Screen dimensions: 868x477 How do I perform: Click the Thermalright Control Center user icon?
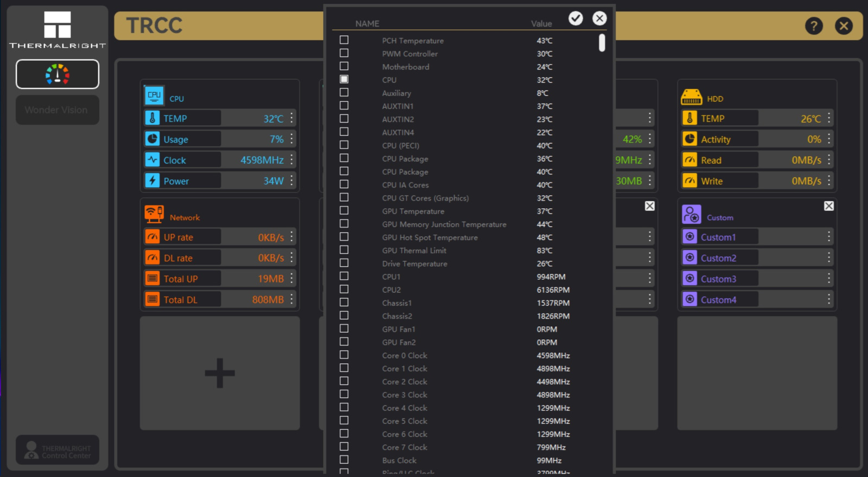(x=31, y=449)
